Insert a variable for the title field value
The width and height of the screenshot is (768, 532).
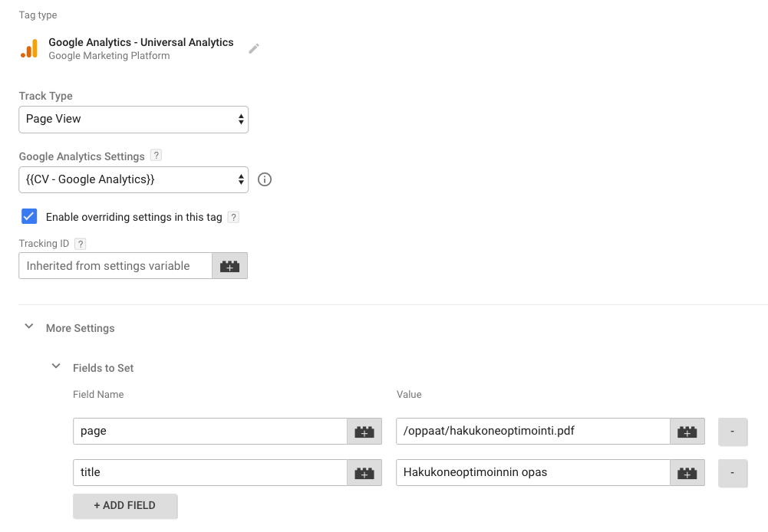click(687, 472)
